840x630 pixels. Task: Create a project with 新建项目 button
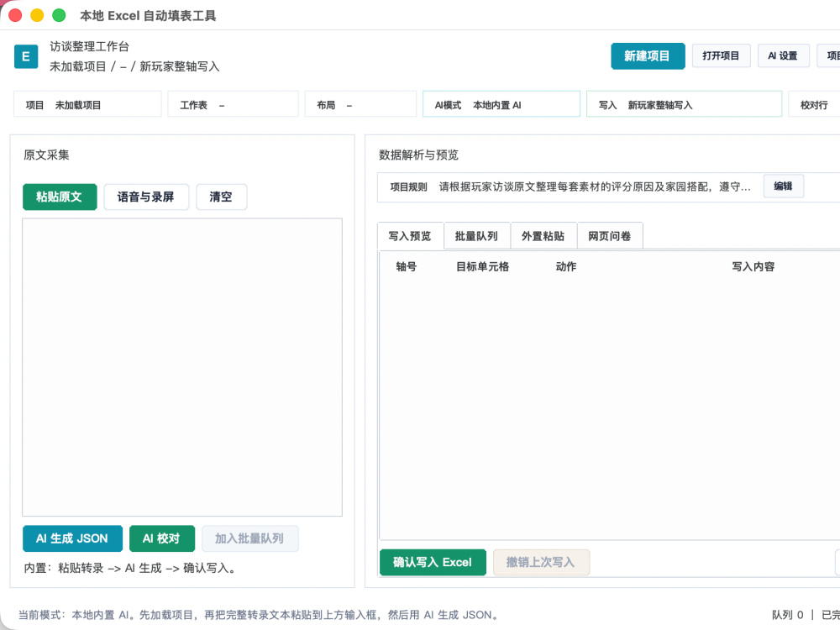point(648,55)
